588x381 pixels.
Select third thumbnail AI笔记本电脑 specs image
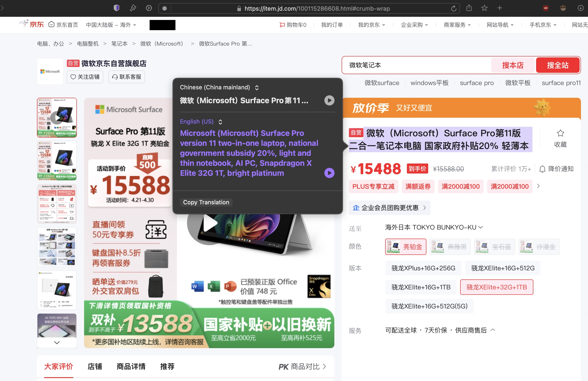point(57,204)
